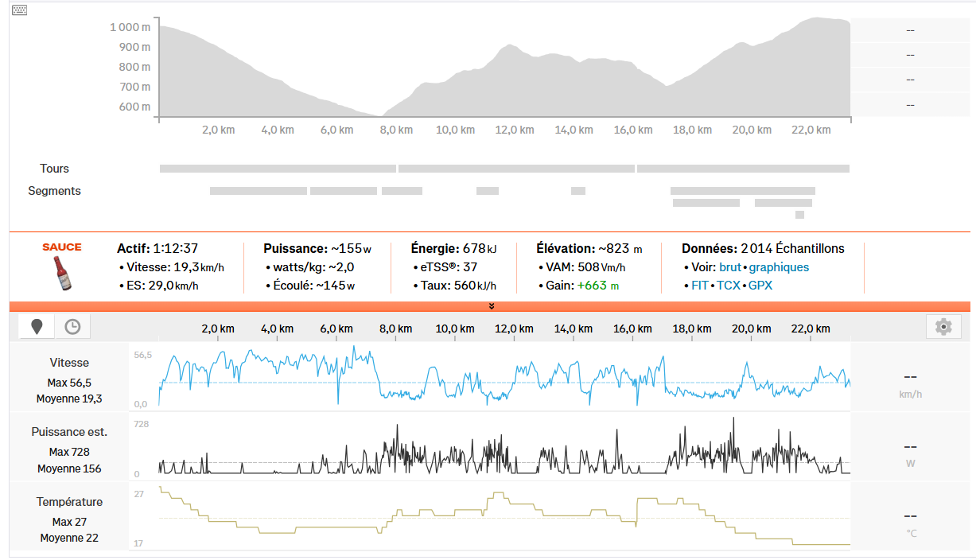
Task: Download the GPX file export
Action: click(x=760, y=285)
